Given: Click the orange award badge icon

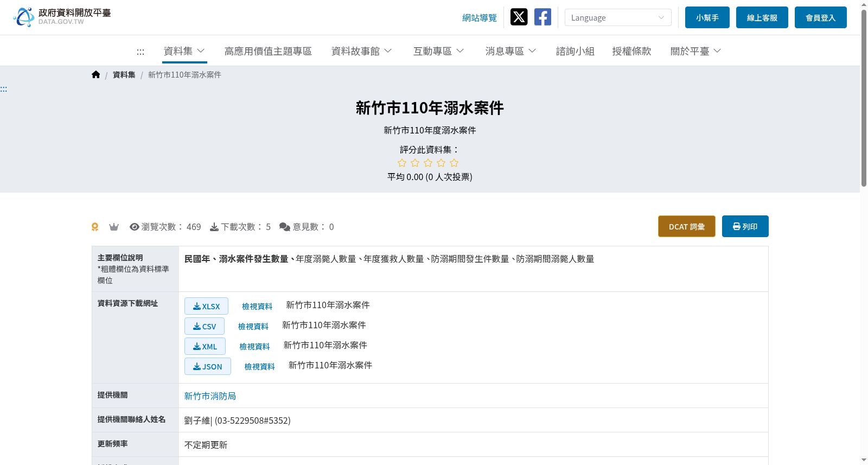Looking at the screenshot, I should click(95, 227).
